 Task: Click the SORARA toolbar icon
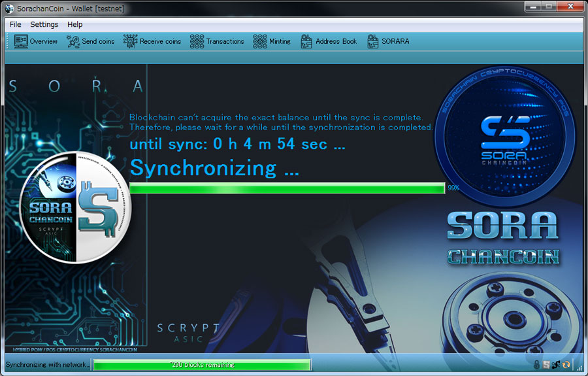(x=373, y=41)
